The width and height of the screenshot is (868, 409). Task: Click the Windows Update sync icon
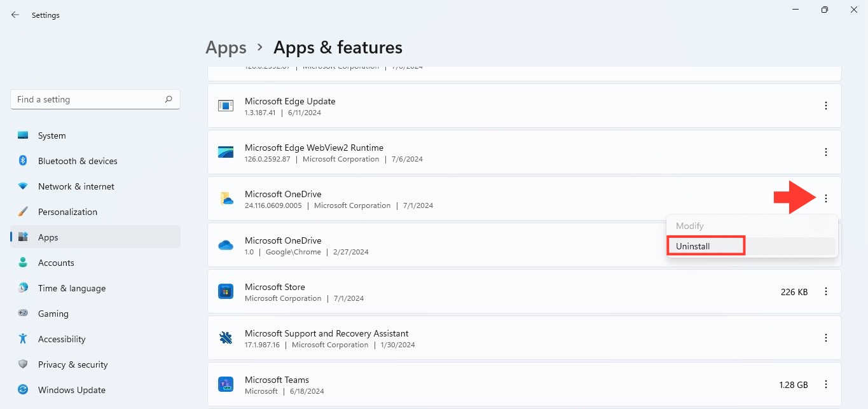(23, 390)
